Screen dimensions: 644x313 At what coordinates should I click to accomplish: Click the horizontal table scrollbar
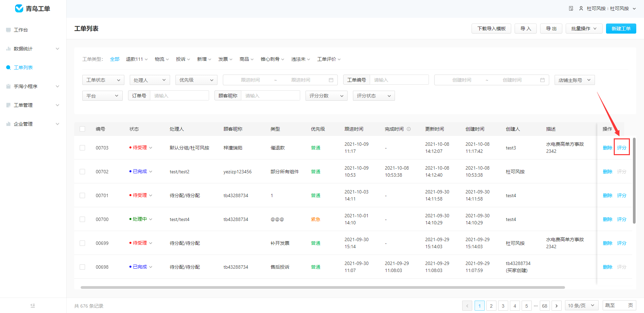pyautogui.click(x=323, y=287)
